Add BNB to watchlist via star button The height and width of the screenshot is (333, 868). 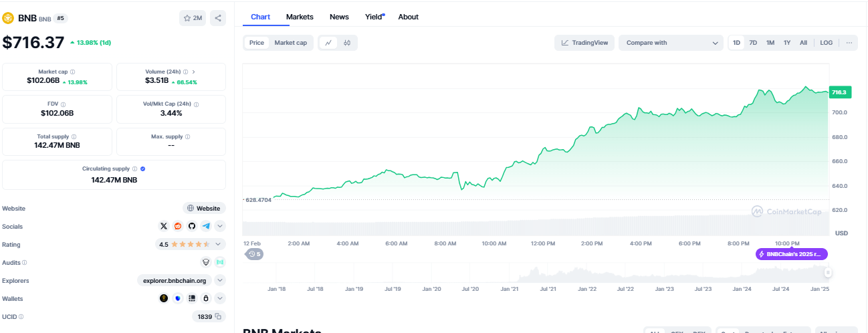193,18
